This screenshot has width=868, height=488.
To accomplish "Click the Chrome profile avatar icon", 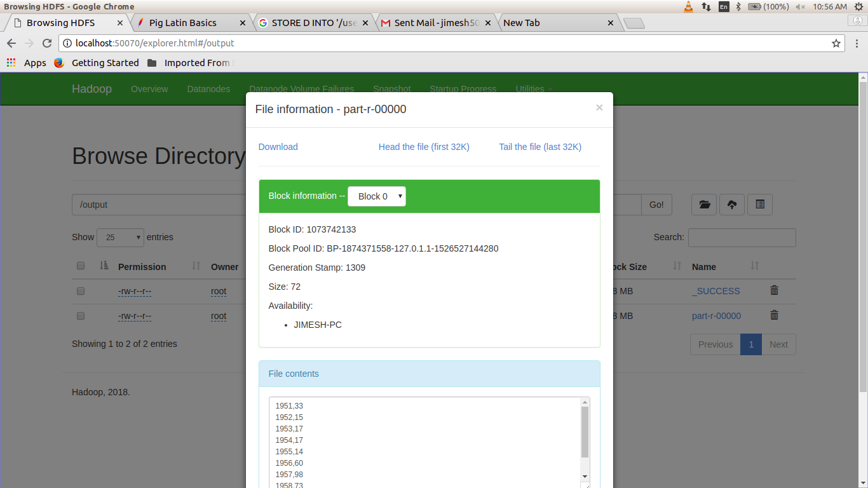I will (858, 20).
